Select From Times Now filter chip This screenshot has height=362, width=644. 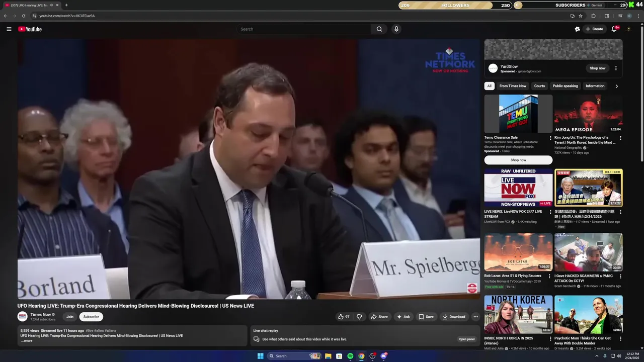coord(513,86)
